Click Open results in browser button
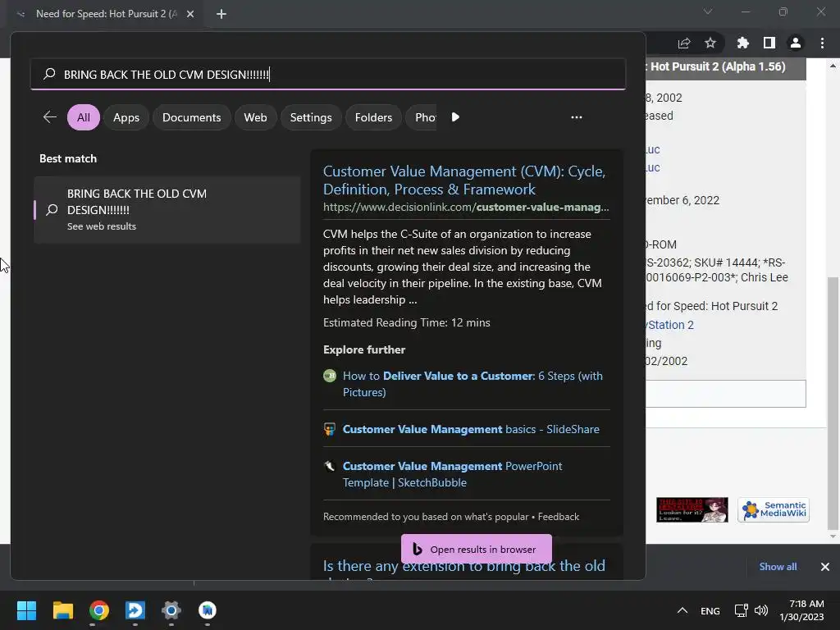This screenshot has height=630, width=840. (477, 549)
